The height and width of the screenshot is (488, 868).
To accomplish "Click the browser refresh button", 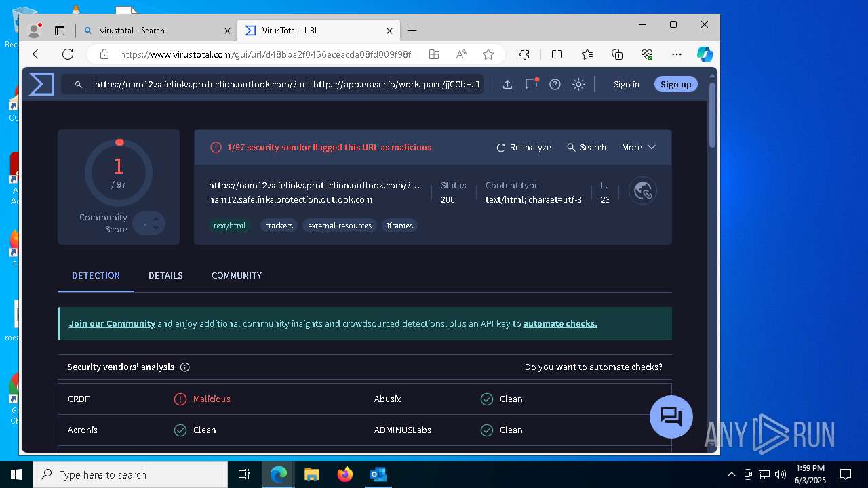I will [68, 54].
